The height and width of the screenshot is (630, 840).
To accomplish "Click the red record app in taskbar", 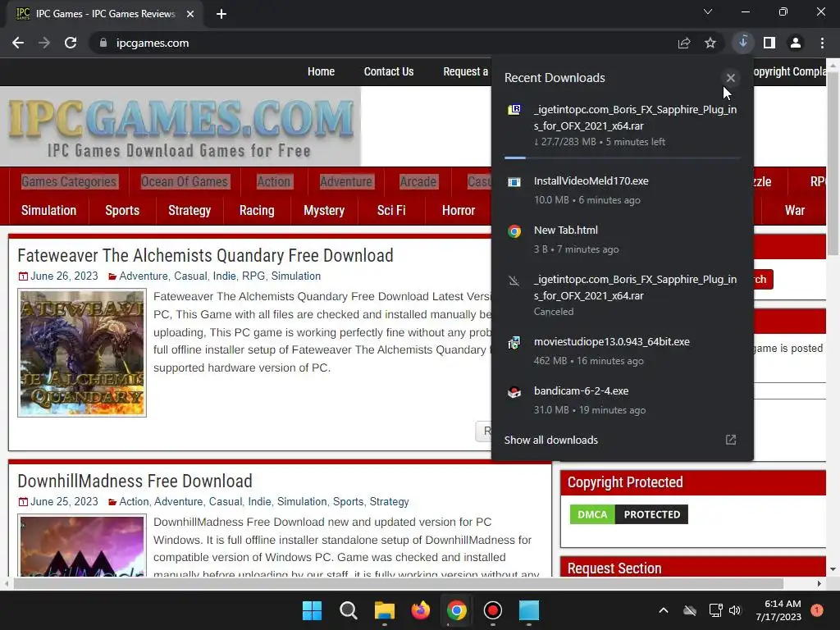I will tap(493, 610).
